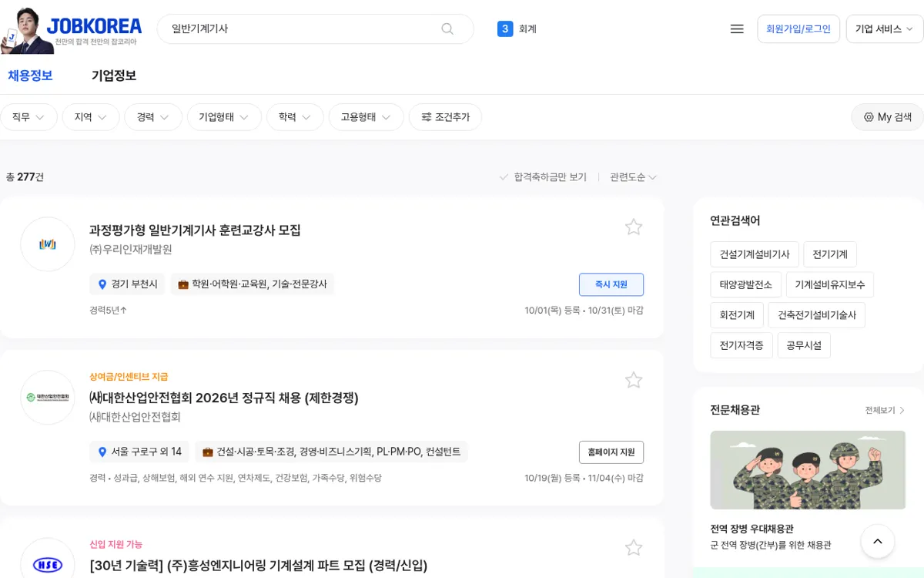This screenshot has height=578, width=924.
Task: Open the hamburger menu icon
Action: [x=737, y=29]
